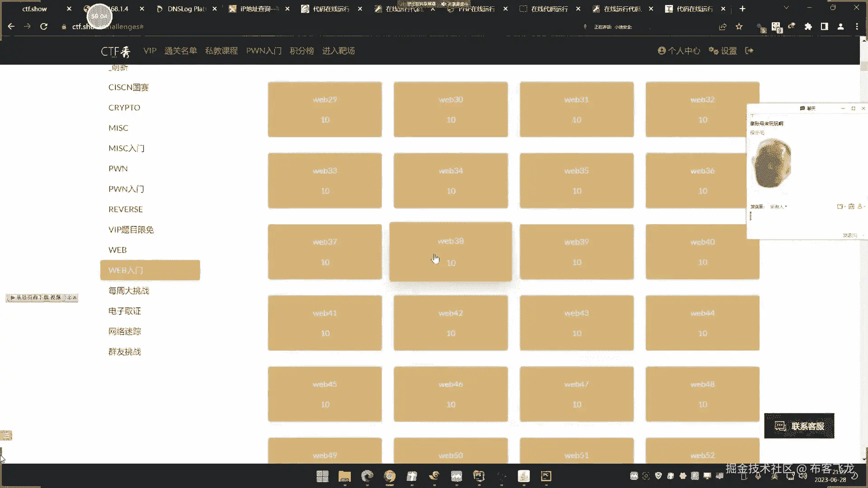Select the 电子取证 sidebar category
The height and width of the screenshot is (488, 868).
125,311
